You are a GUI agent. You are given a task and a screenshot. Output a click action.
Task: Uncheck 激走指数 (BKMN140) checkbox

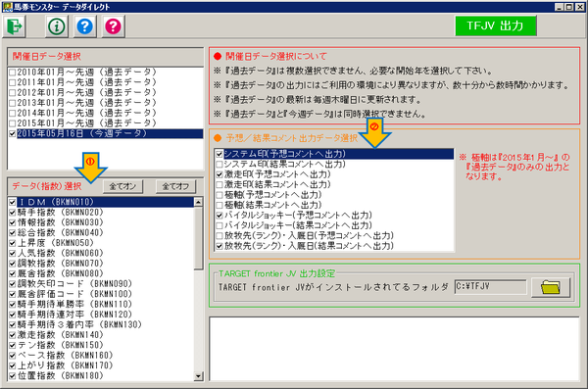coord(13,335)
